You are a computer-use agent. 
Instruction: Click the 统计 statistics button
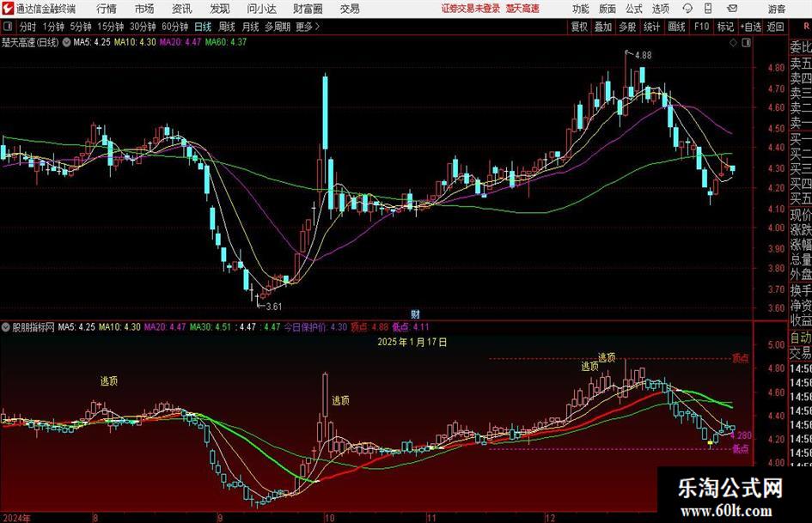coord(651,27)
